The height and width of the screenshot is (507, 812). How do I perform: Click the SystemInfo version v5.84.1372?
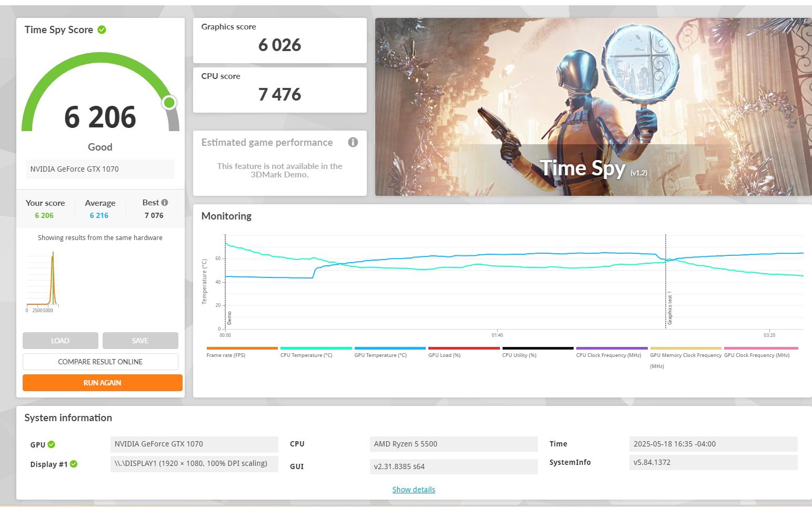(x=714, y=462)
